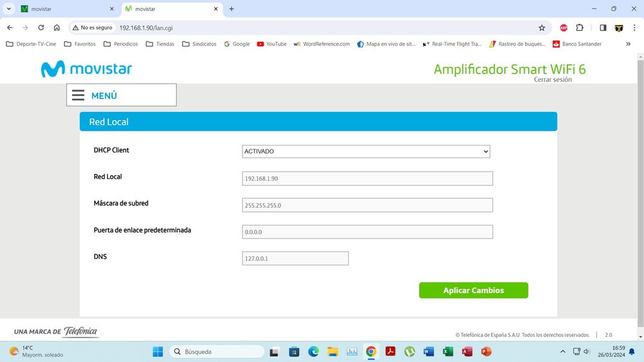Bookmark this page with the star icon
Screen dimensions: 644x362
point(542,28)
